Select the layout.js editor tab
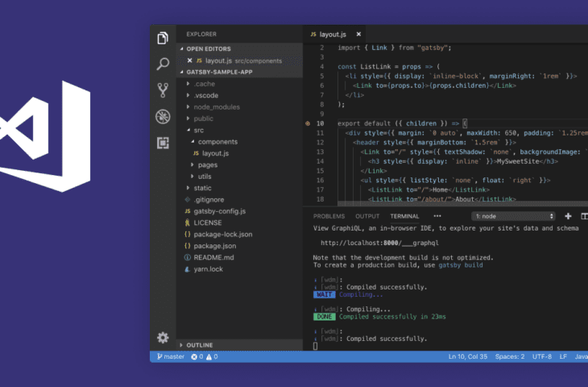The width and height of the screenshot is (588, 387). tap(333, 34)
